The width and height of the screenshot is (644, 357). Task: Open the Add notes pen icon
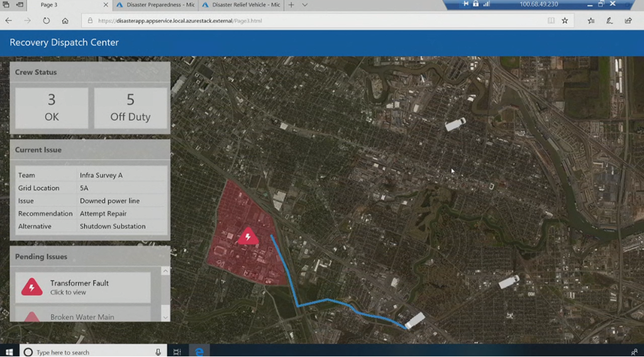609,21
